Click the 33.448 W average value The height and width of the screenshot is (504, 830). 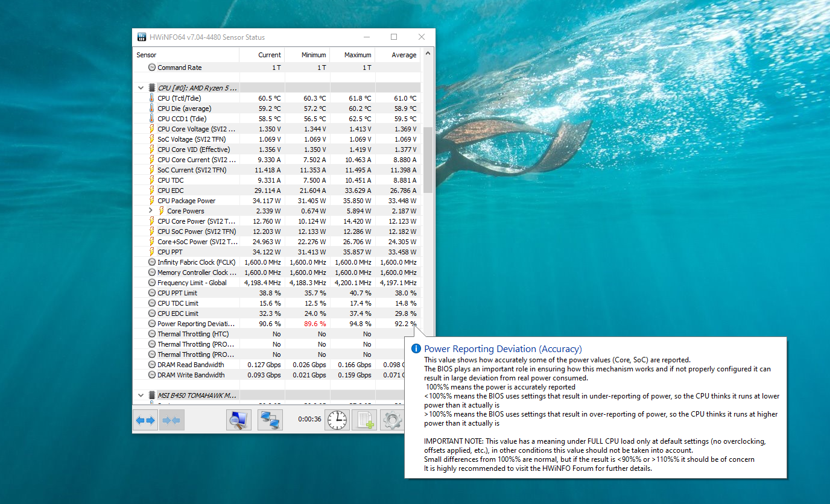[x=402, y=201]
